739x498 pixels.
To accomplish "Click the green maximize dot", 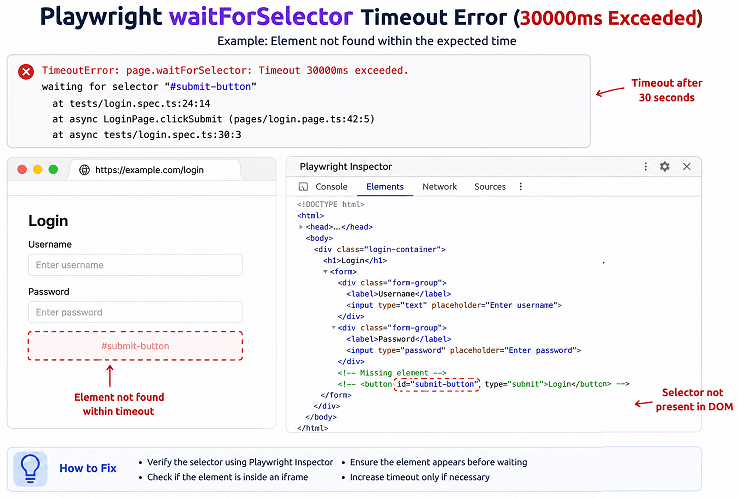I will (53, 170).
